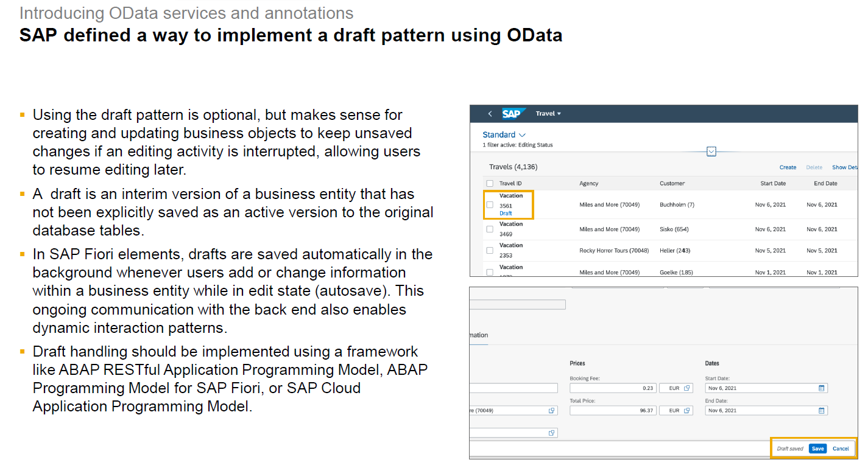Image resolution: width=868 pixels, height=471 pixels.
Task: Click the Customer column header
Action: coord(672,183)
